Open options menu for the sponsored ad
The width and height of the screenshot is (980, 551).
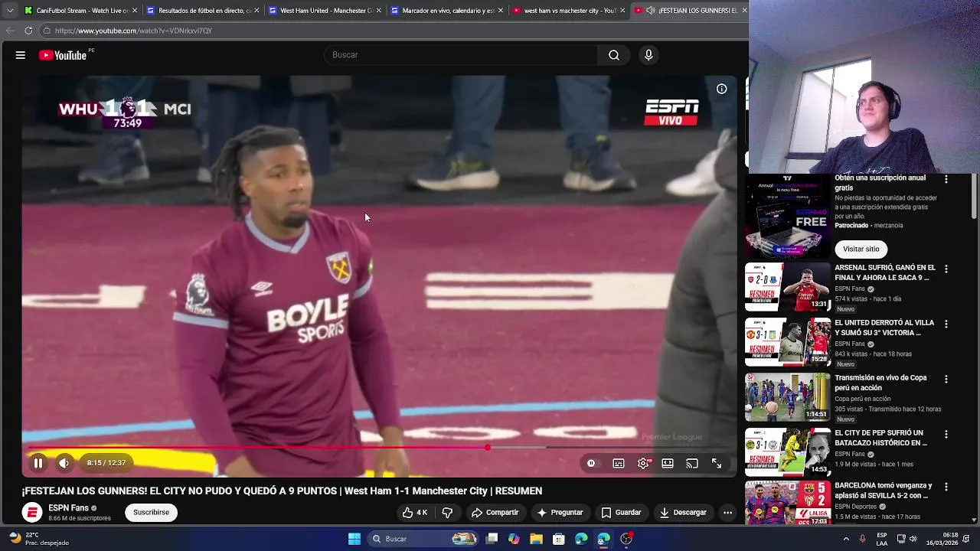point(946,179)
